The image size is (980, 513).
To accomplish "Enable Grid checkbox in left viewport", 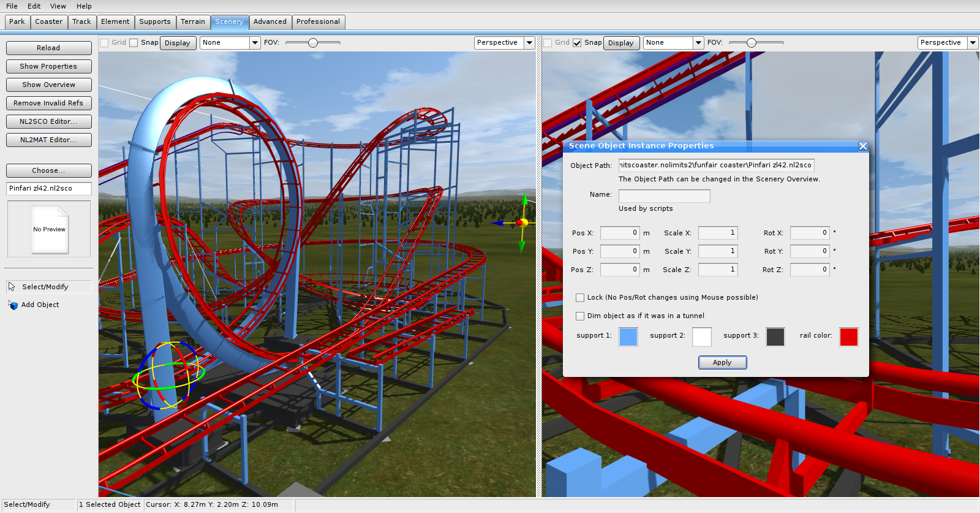I will (104, 43).
